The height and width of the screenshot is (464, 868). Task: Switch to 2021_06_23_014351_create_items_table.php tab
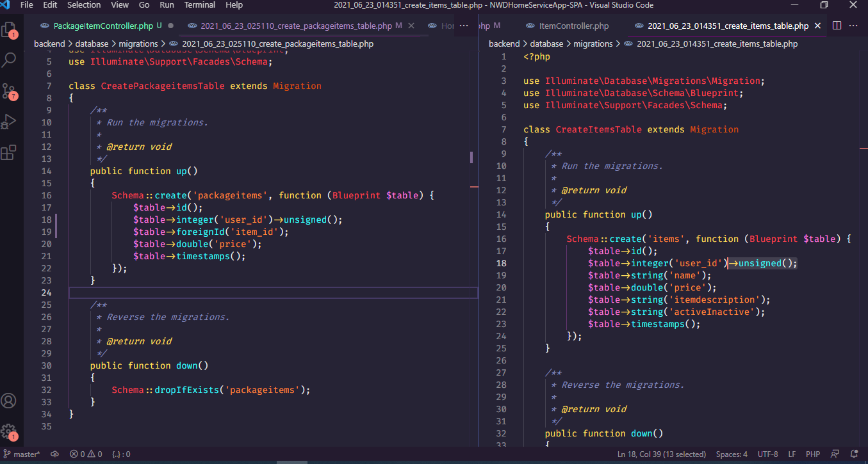click(728, 26)
